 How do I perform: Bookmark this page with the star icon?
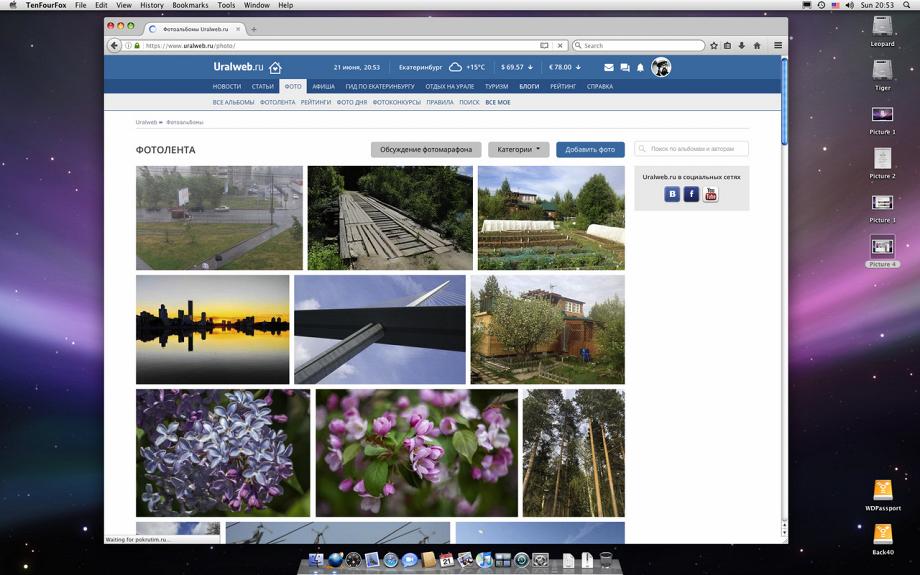click(714, 45)
